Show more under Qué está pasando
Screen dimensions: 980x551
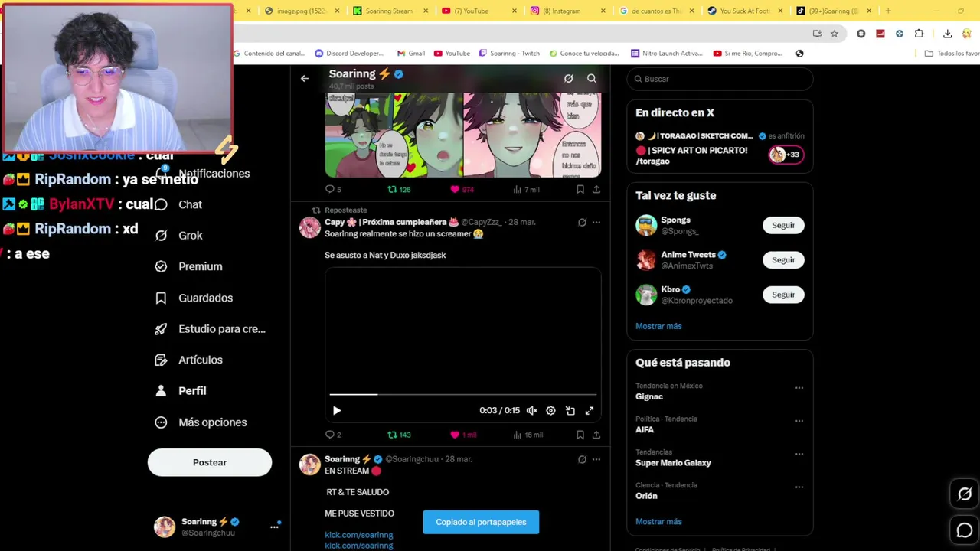[658, 521]
